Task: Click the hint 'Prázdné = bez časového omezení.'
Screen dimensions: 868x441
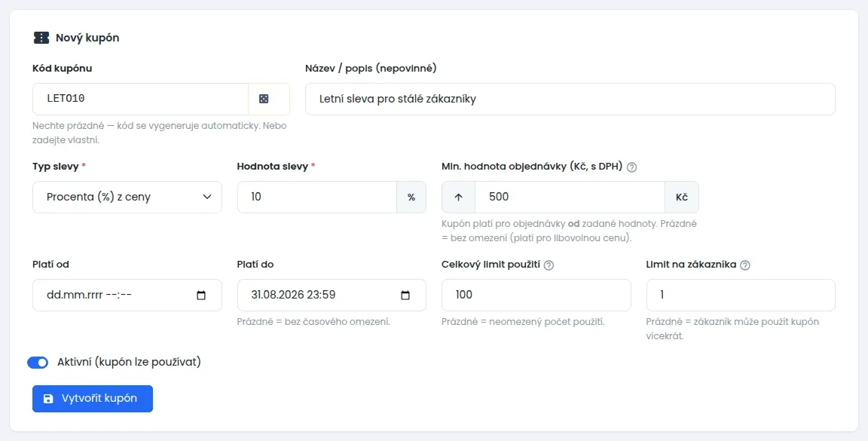Action: click(x=313, y=322)
